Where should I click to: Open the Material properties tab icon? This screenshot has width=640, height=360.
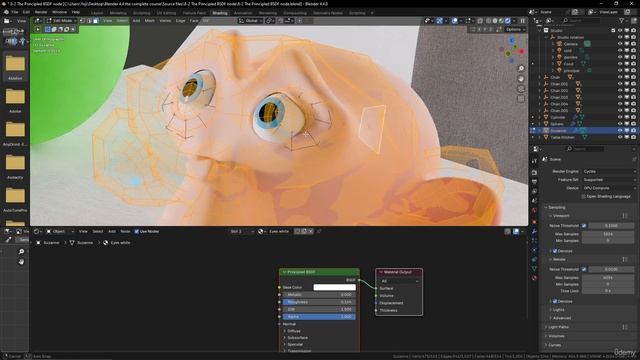tap(534, 278)
